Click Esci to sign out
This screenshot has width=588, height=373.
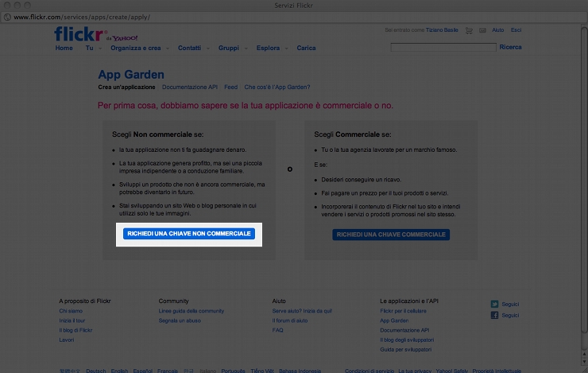(516, 30)
